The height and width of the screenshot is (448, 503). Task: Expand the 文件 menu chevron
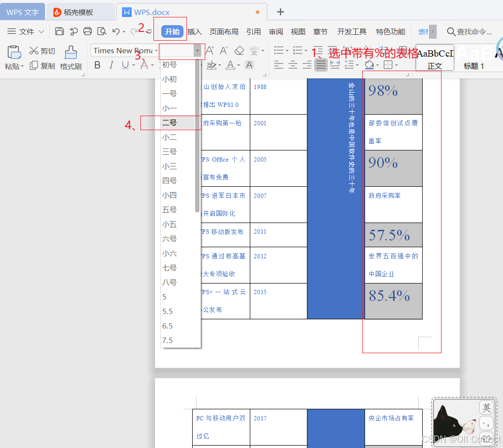(41, 31)
